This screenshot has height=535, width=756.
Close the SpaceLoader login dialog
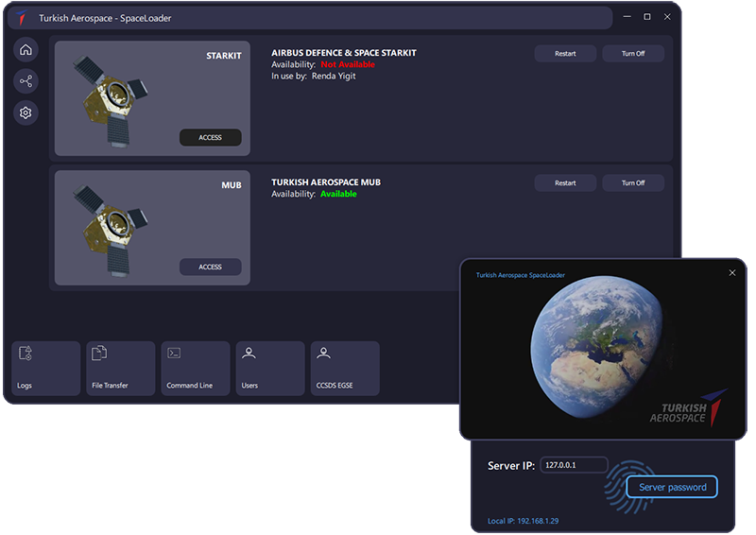[x=731, y=273]
